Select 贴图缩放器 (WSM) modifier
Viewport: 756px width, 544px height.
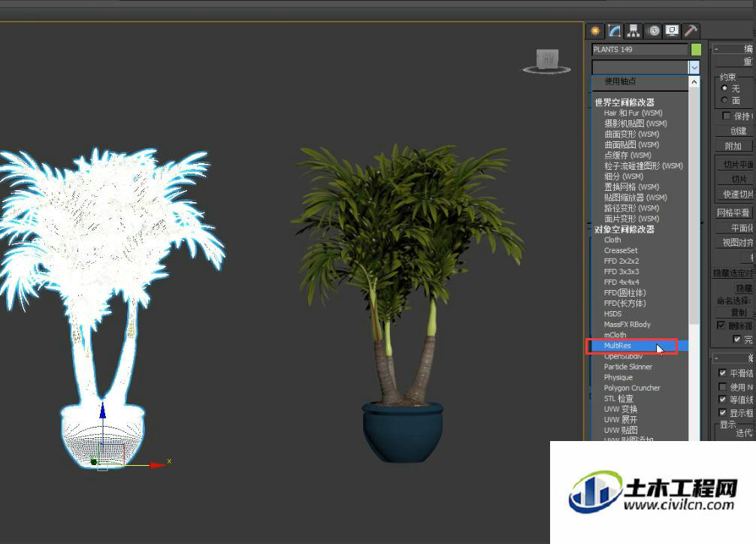click(636, 198)
